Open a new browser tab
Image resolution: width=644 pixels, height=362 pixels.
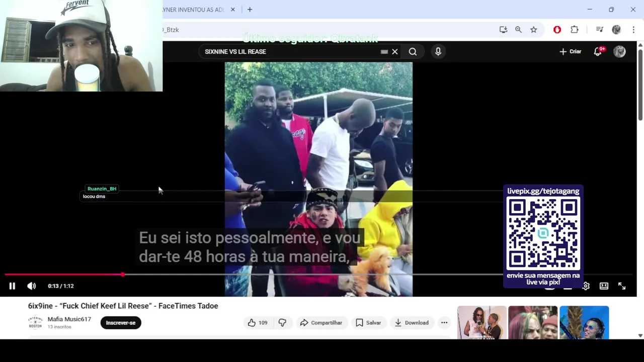(x=250, y=10)
